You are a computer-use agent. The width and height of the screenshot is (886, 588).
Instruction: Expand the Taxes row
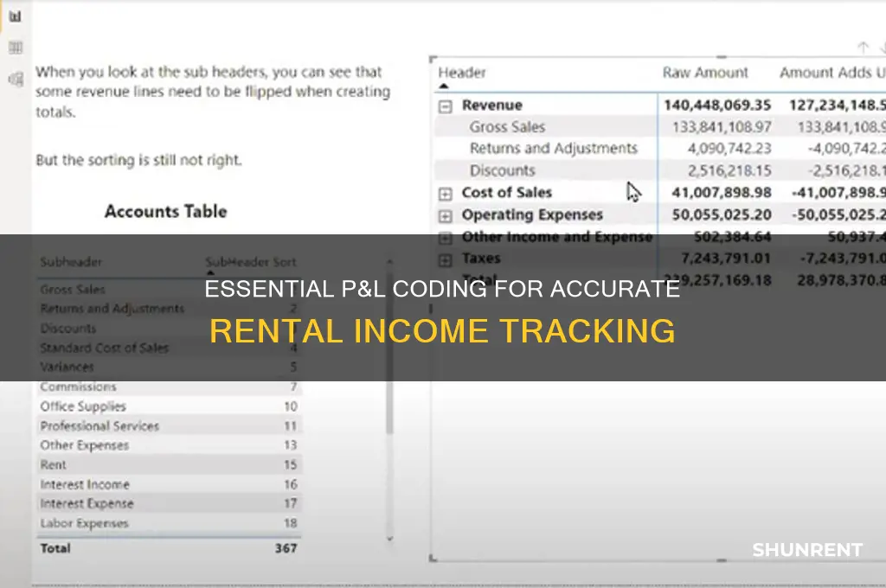click(446, 259)
